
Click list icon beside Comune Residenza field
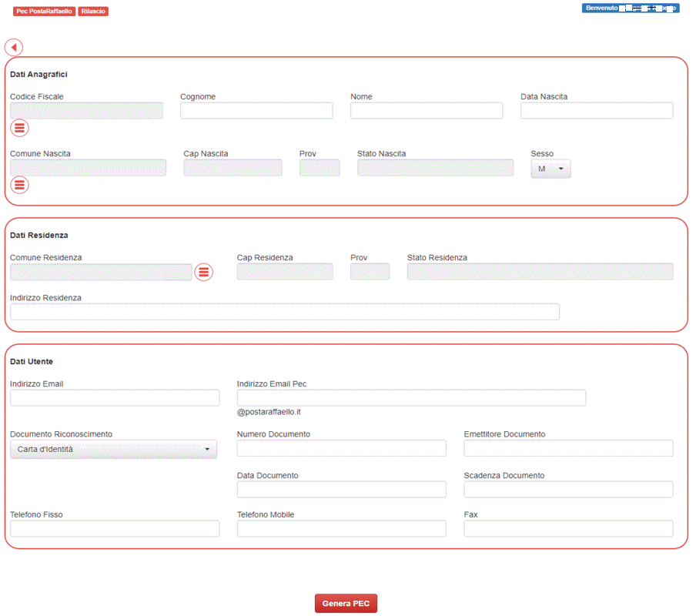coord(203,272)
